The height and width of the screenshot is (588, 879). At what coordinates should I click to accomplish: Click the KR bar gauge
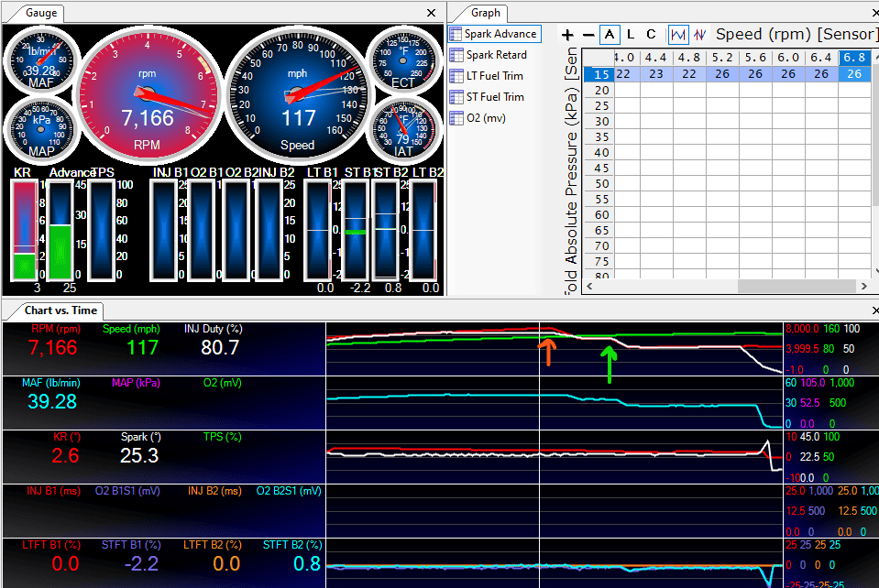click(25, 230)
